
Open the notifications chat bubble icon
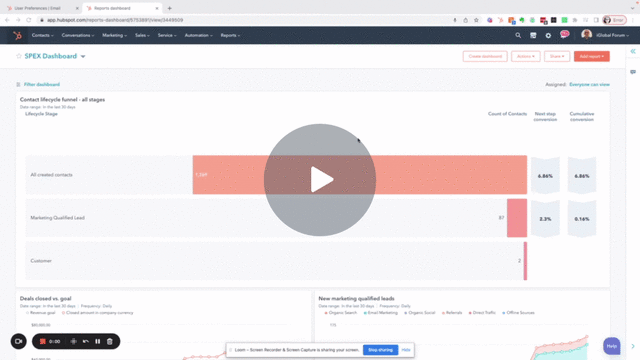[x=564, y=35]
